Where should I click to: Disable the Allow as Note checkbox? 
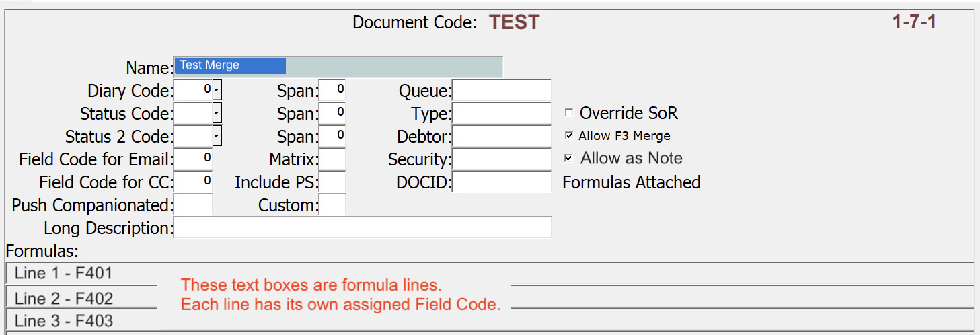coord(569,159)
